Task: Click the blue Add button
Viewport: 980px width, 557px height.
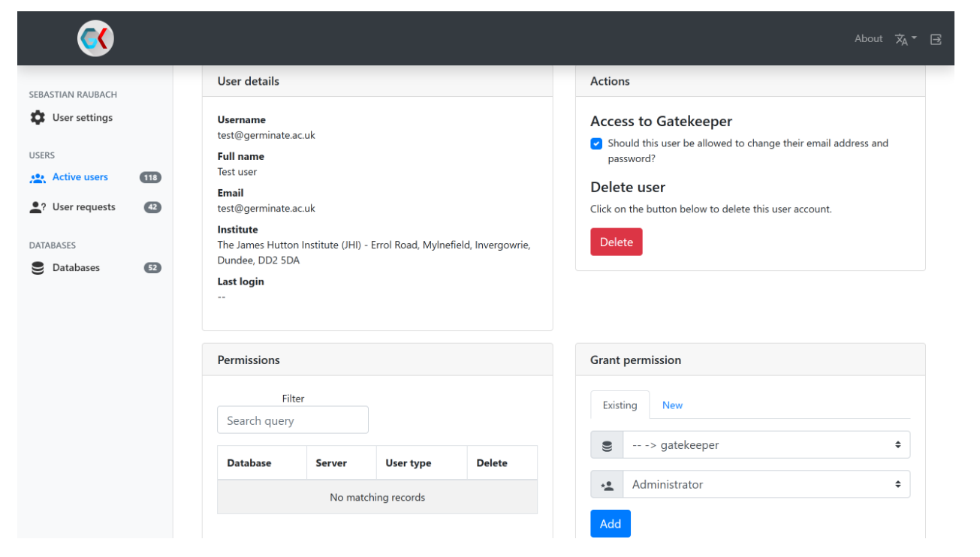Action: tap(610, 524)
